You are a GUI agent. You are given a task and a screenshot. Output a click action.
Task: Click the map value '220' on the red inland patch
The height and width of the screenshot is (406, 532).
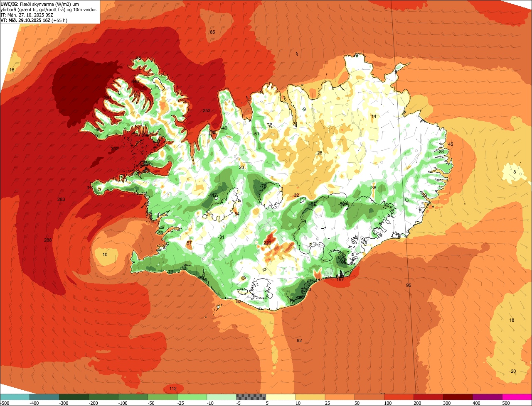coord(267,243)
